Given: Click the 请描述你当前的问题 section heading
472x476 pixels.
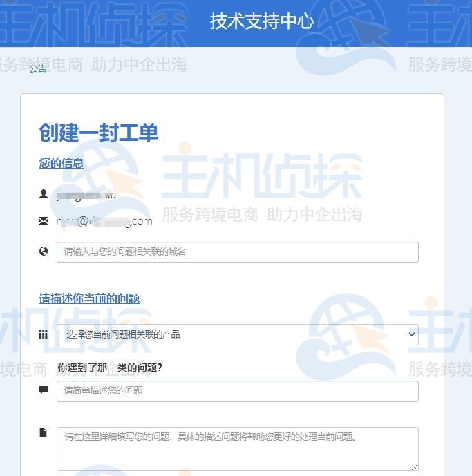Looking at the screenshot, I should pos(89,298).
